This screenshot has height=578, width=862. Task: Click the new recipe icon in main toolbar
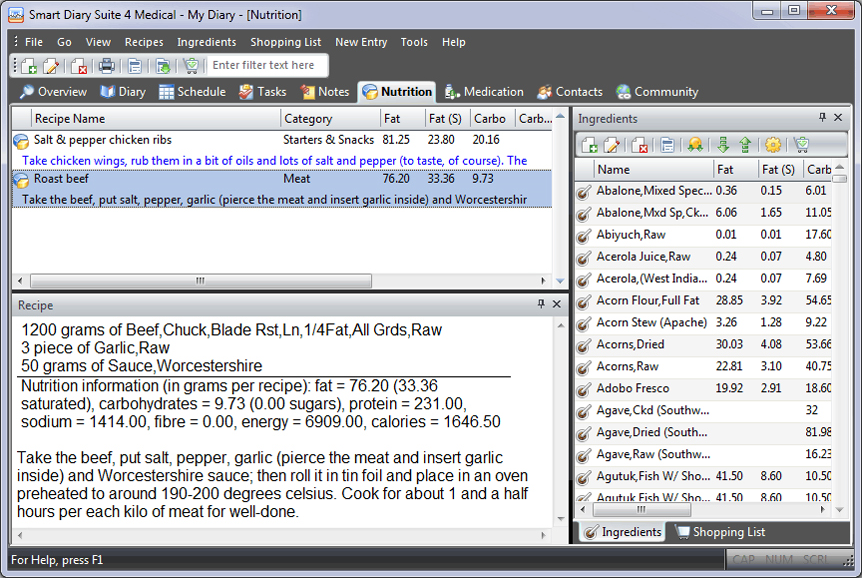point(28,66)
